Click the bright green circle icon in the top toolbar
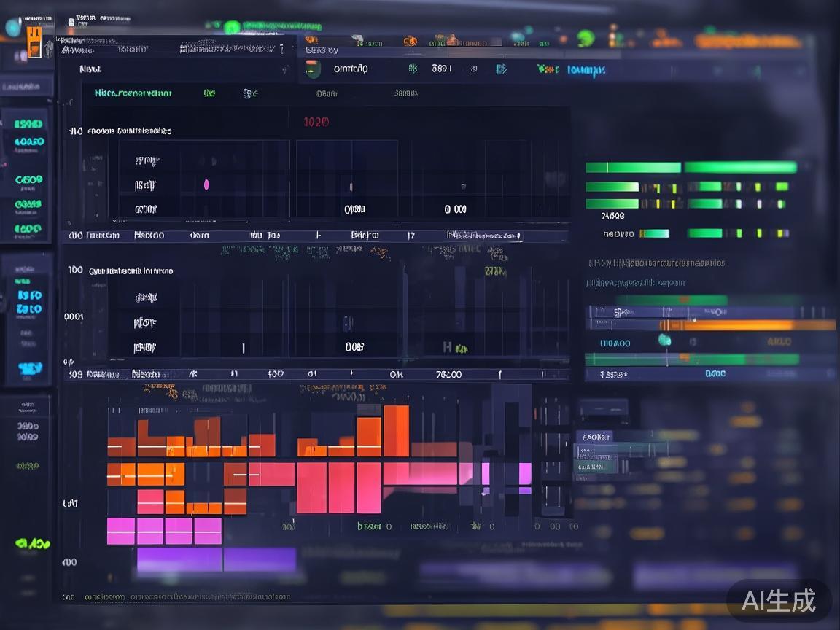840x630 pixels. coord(586,38)
